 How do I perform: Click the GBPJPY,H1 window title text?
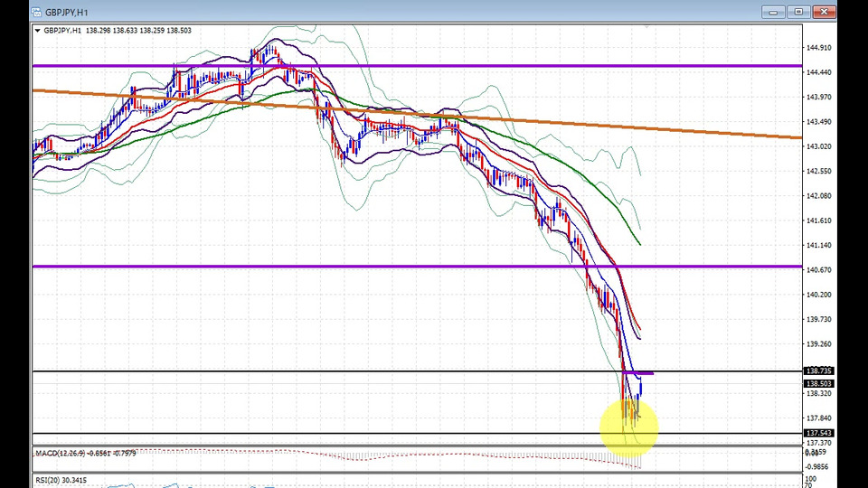[x=66, y=12]
